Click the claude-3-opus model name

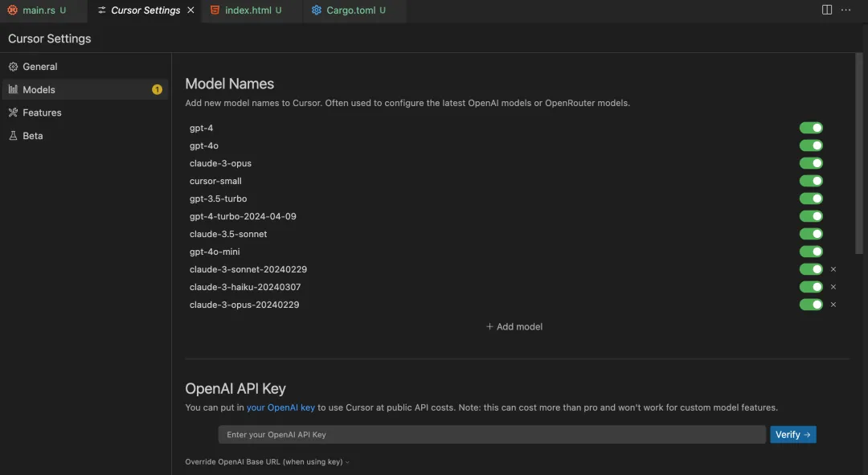click(220, 163)
